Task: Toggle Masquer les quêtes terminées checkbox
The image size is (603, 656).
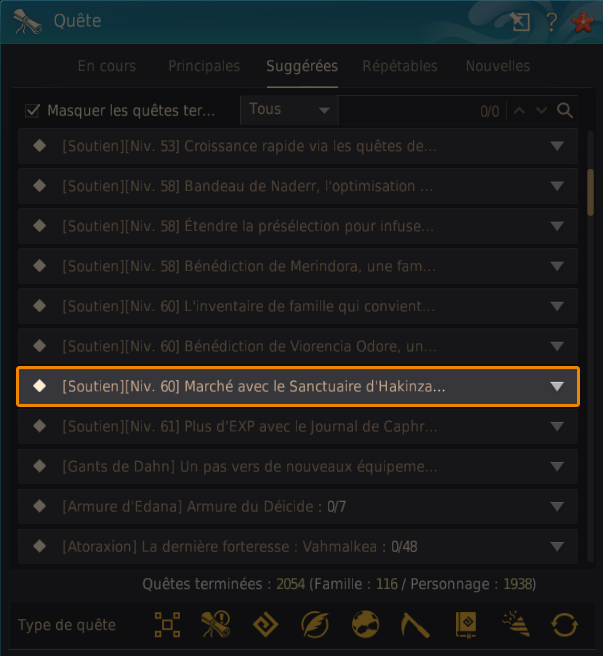Action: point(32,111)
